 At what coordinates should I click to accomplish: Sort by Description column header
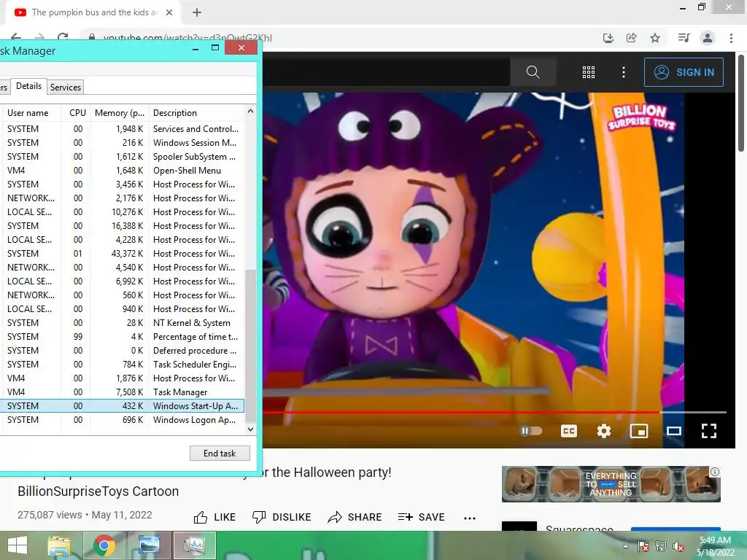coord(197,113)
